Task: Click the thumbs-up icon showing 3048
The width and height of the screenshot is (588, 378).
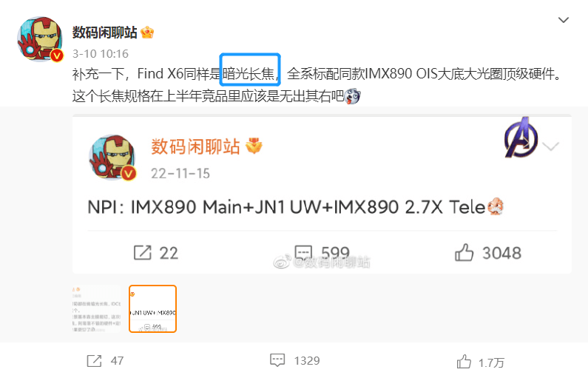Action: pos(464,252)
